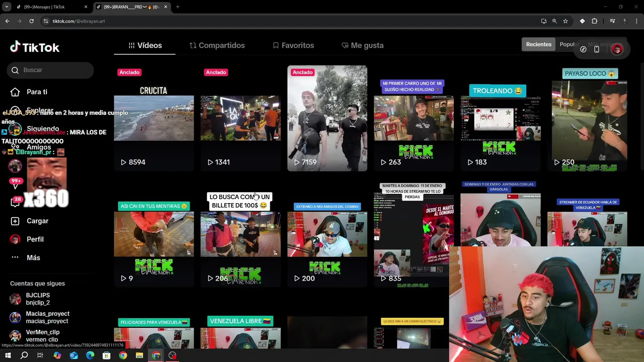Open File Explorer from the taskbar
Viewport: 644px width, 362px height.
tap(139, 355)
